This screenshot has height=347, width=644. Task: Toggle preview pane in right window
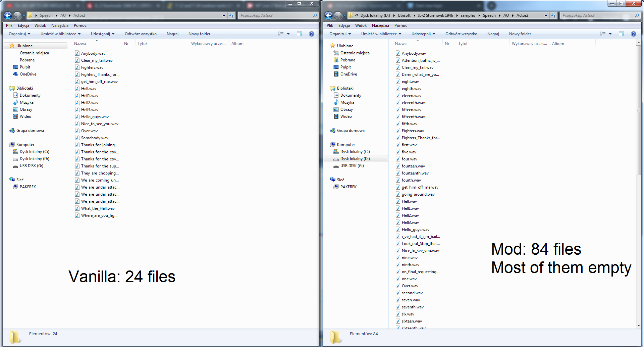[622, 34]
